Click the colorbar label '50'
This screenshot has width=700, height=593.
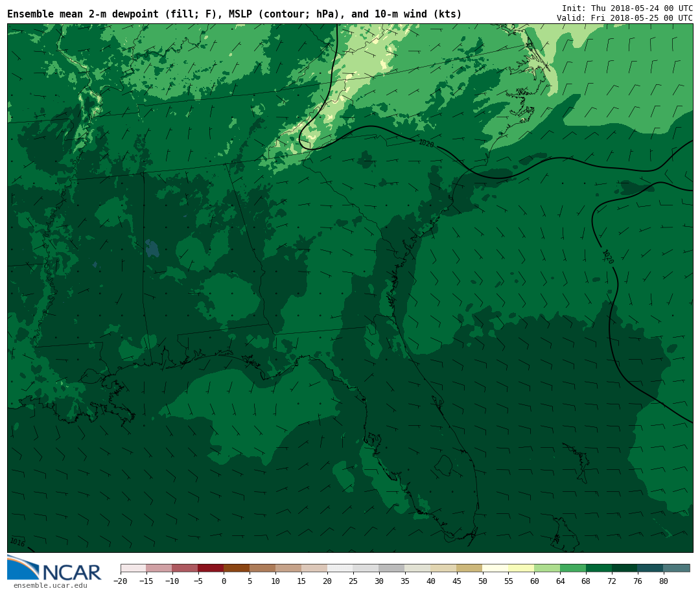483,581
